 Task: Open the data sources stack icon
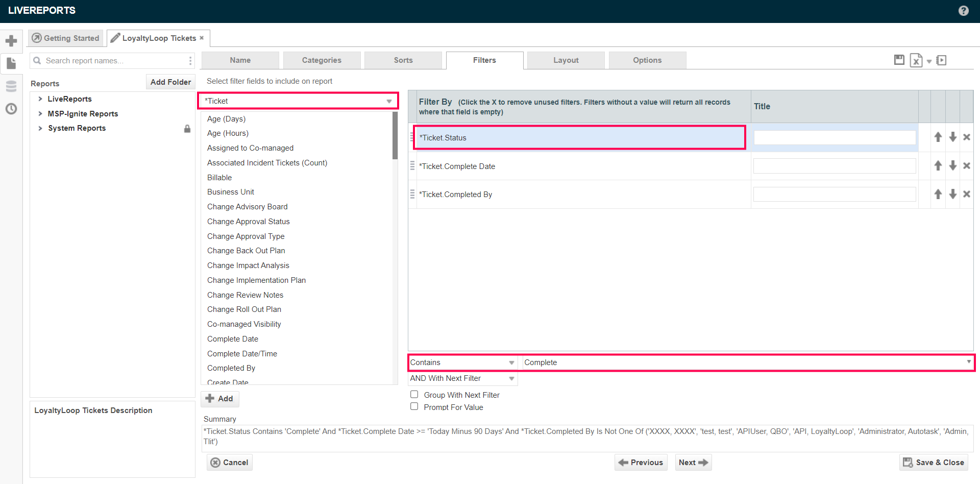point(11,86)
